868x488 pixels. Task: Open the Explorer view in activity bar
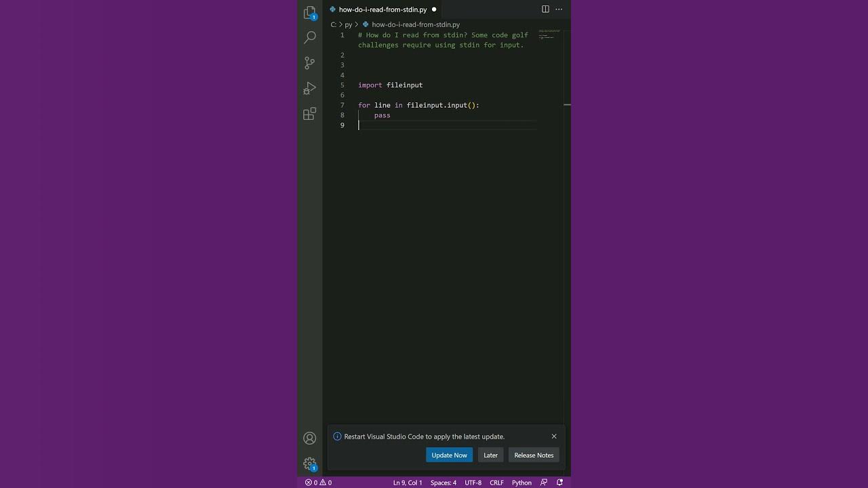pyautogui.click(x=310, y=13)
